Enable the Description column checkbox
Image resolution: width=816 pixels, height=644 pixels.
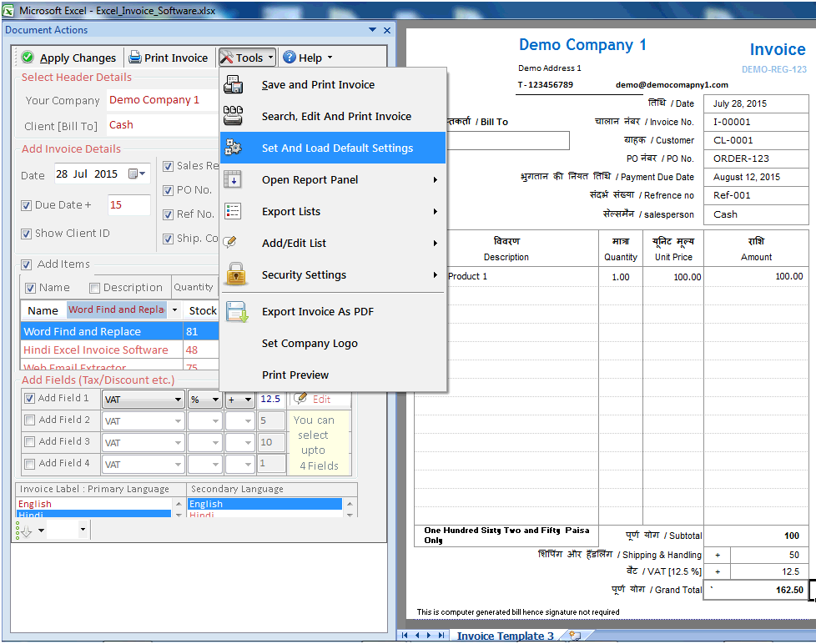pos(94,288)
